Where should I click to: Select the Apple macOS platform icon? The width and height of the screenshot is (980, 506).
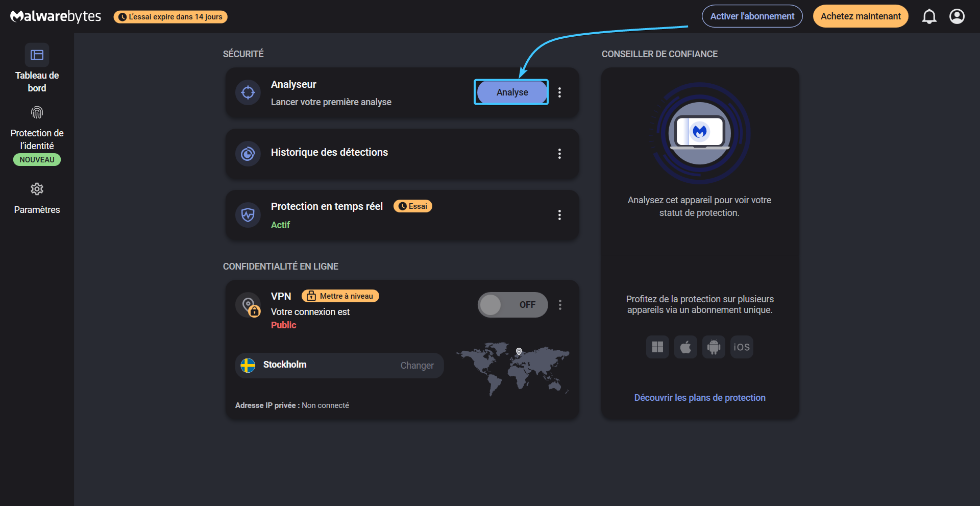click(685, 347)
